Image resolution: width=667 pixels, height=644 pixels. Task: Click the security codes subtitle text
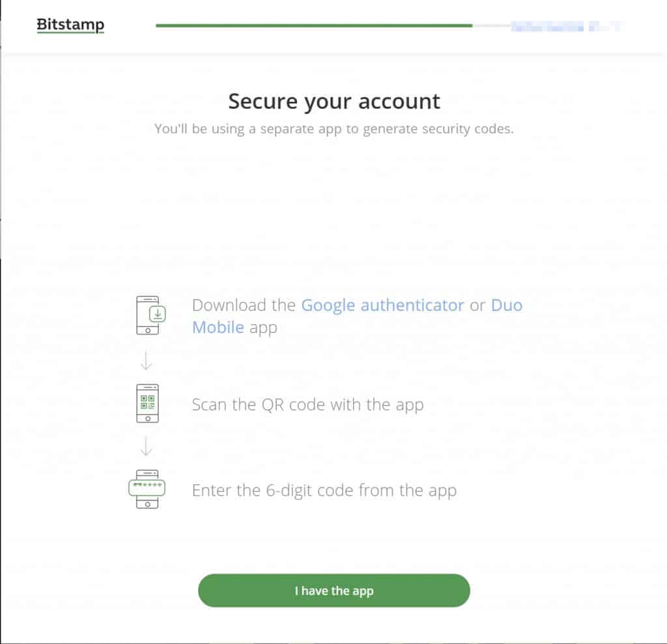333,128
